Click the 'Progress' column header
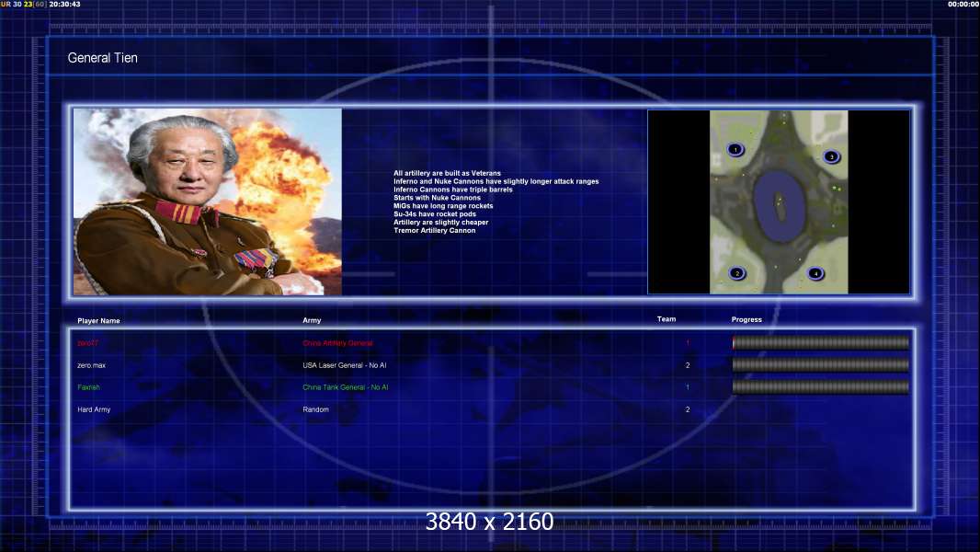The width and height of the screenshot is (980, 552). (x=746, y=319)
